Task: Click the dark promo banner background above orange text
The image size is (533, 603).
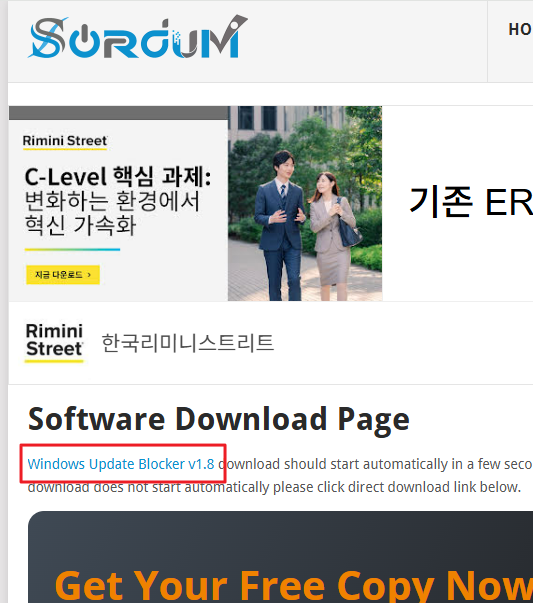Action: click(281, 538)
